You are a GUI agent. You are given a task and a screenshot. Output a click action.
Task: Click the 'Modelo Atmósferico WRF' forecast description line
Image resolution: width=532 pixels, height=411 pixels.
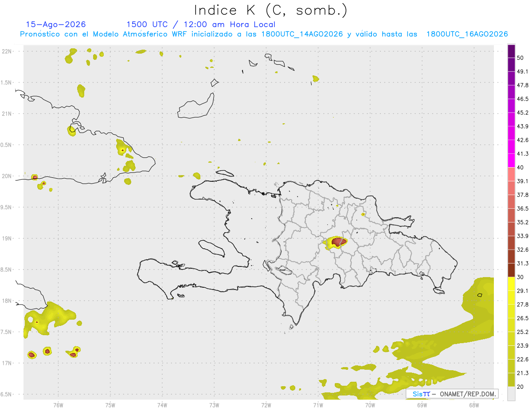264,34
